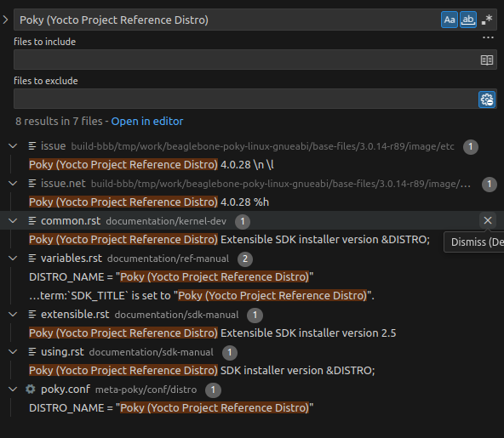
Task: Toggle Match Whole Word option
Action: [468, 20]
